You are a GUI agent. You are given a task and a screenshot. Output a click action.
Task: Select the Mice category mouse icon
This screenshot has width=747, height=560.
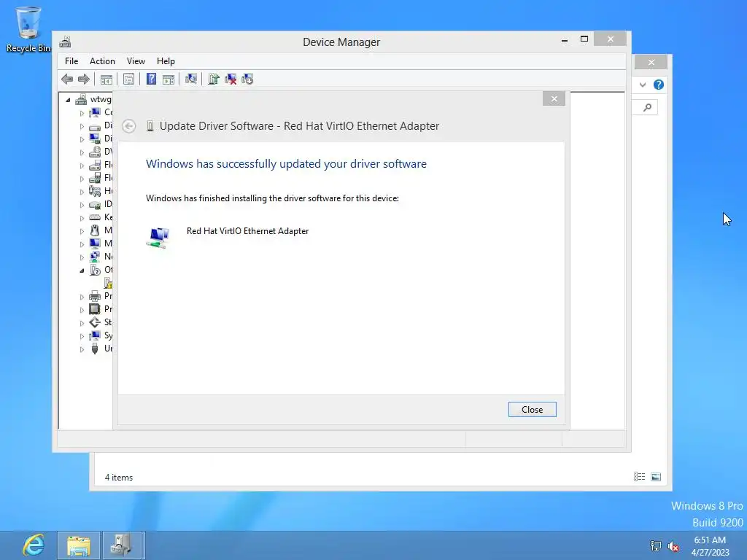pos(95,230)
